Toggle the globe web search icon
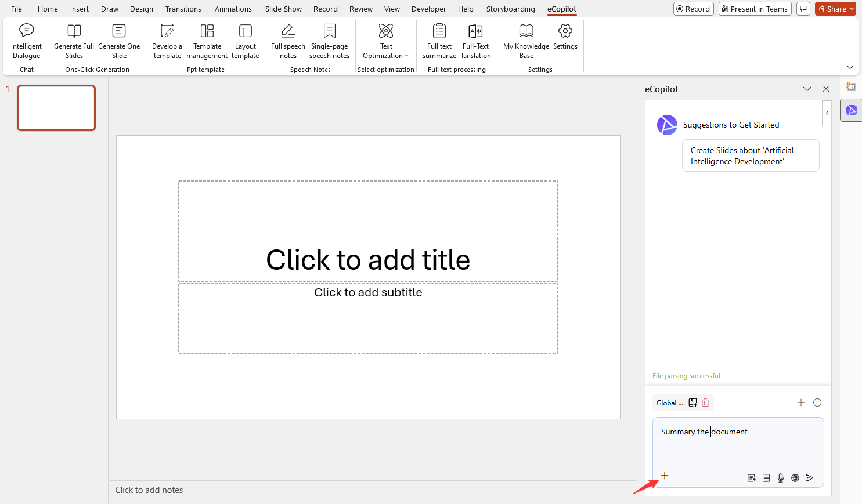This screenshot has height=504, width=862. [795, 478]
